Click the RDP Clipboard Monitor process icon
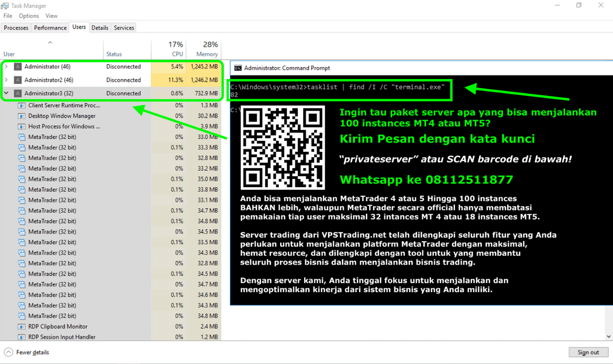Image resolution: width=613 pixels, height=364 pixels. [x=22, y=327]
